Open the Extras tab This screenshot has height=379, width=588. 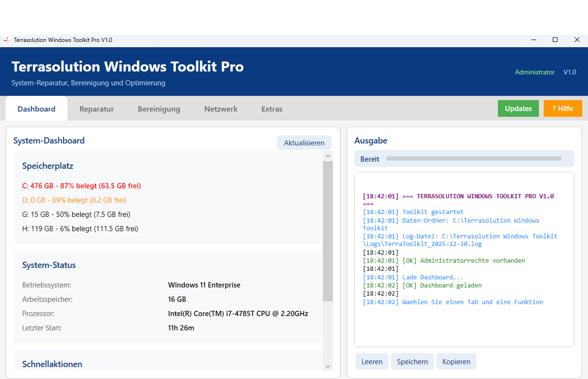(272, 109)
